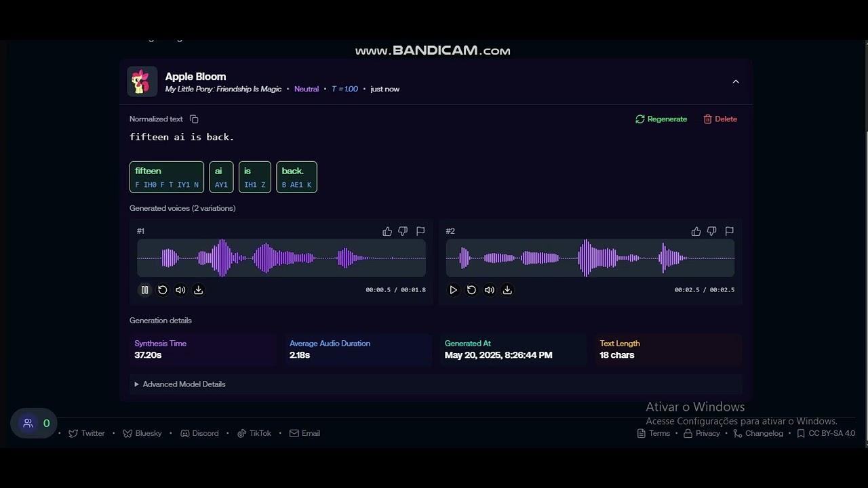Thumbs down variation #2
Image resolution: width=868 pixels, height=488 pixels.
[711, 231]
